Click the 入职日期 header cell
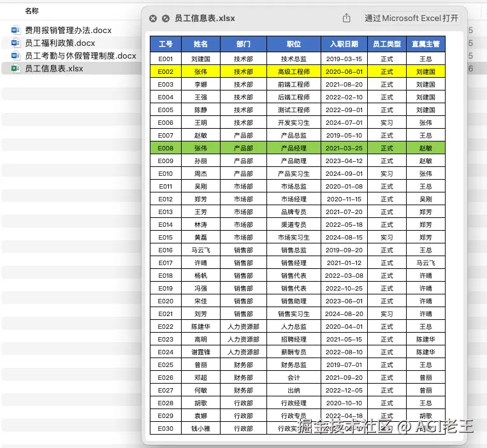 tap(344, 44)
